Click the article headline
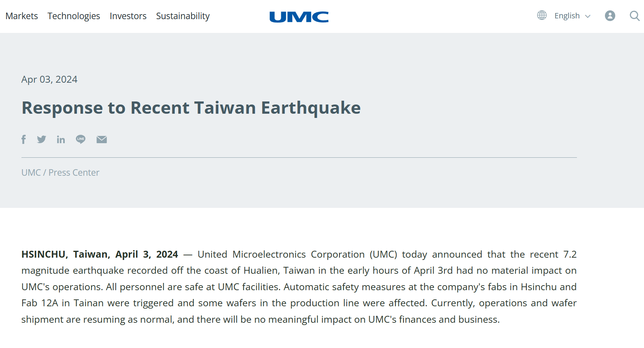This screenshot has width=644, height=348. (191, 108)
